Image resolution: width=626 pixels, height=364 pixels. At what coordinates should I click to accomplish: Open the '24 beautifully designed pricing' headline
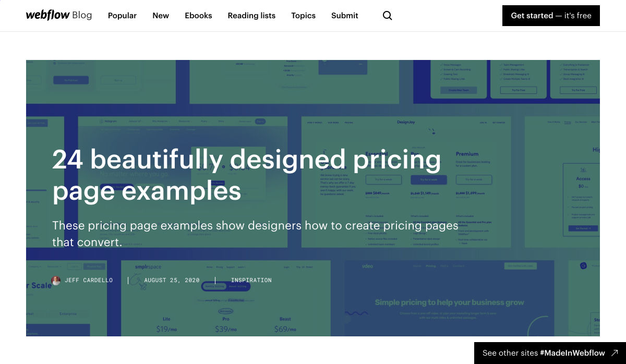point(246,175)
